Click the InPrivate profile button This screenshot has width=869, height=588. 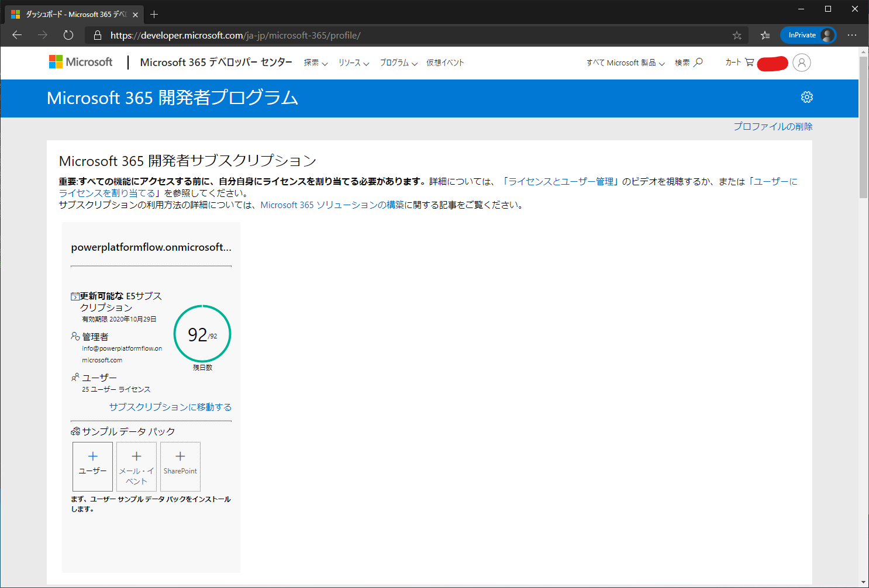pyautogui.click(x=808, y=35)
